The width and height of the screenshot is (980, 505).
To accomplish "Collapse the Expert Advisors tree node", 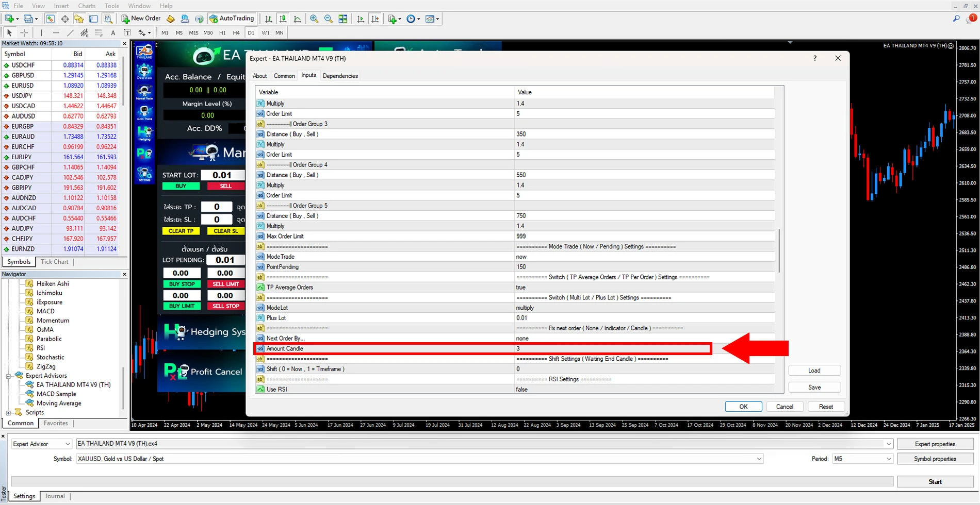I will pyautogui.click(x=9, y=376).
